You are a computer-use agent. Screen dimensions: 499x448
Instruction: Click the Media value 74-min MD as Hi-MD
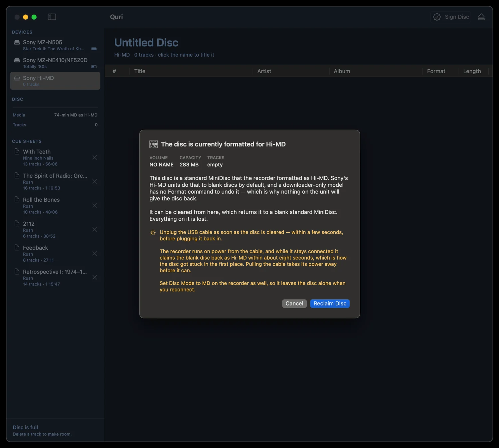[x=76, y=115]
